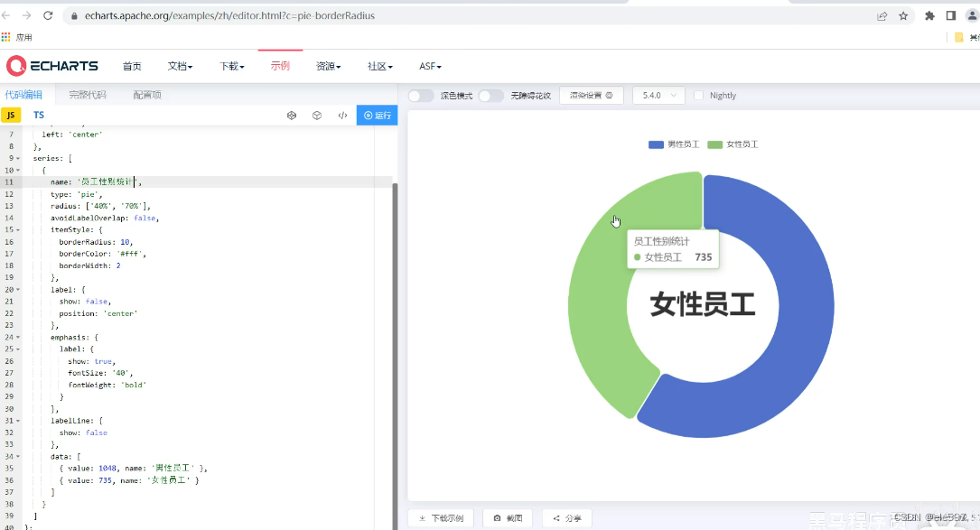Expand the ASF menu dropdown
Image resolution: width=980 pixels, height=530 pixels.
point(430,66)
